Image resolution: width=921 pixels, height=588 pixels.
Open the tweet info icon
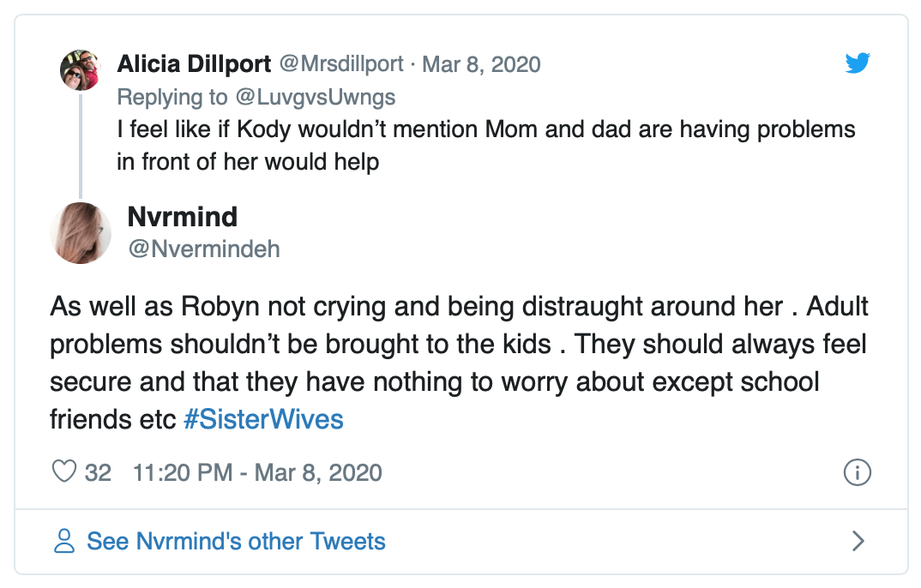[857, 471]
